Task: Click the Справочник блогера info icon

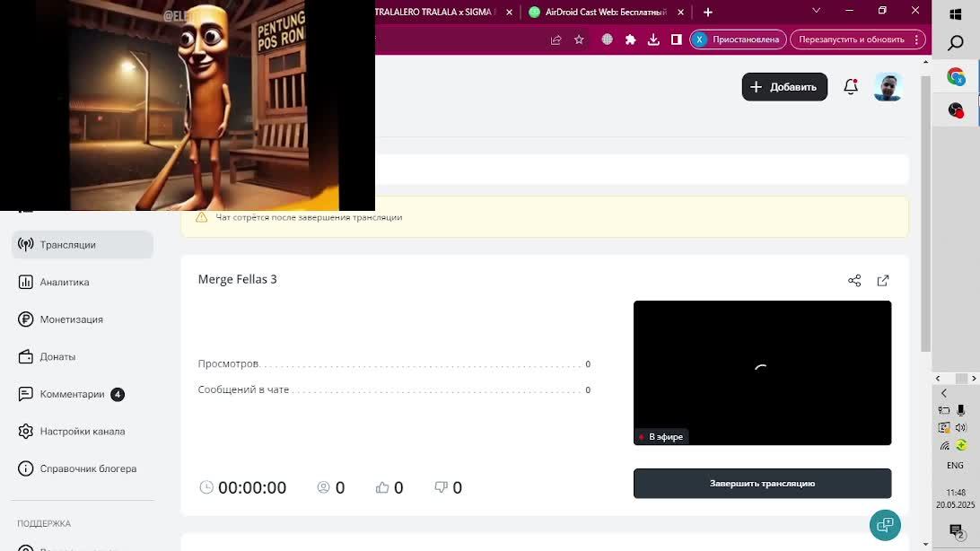Action: [26, 468]
